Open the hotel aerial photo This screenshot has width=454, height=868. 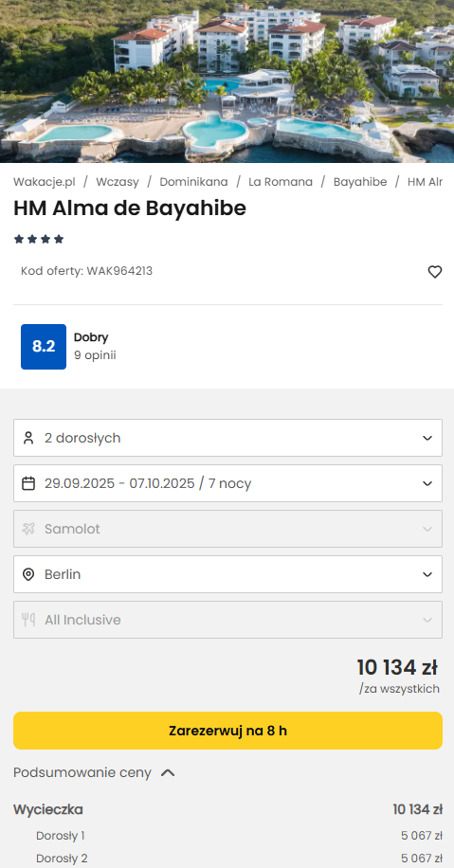pos(227,81)
